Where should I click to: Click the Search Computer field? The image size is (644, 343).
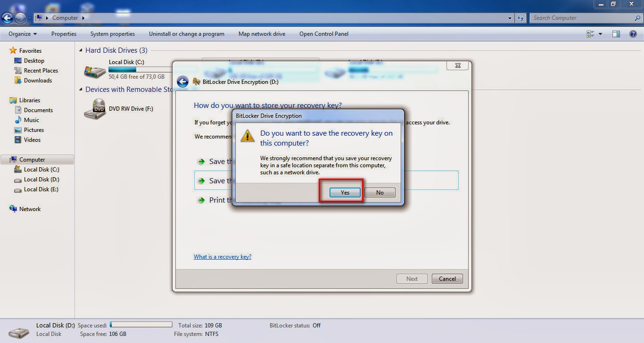(584, 18)
